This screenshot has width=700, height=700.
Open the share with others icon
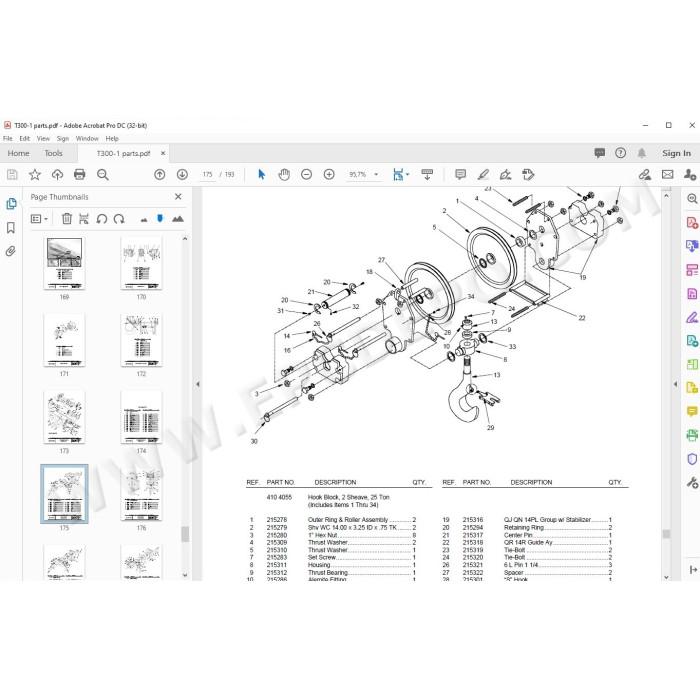click(690, 175)
